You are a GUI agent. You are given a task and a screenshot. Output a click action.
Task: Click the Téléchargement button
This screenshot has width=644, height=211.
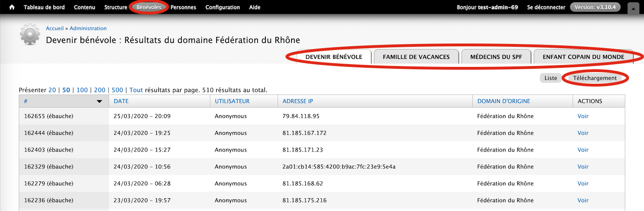tap(595, 78)
